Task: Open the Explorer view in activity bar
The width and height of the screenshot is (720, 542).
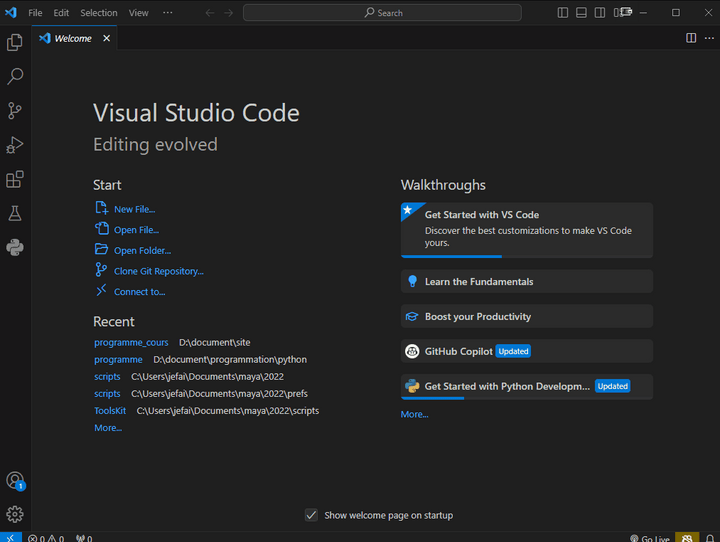Action: 15,42
